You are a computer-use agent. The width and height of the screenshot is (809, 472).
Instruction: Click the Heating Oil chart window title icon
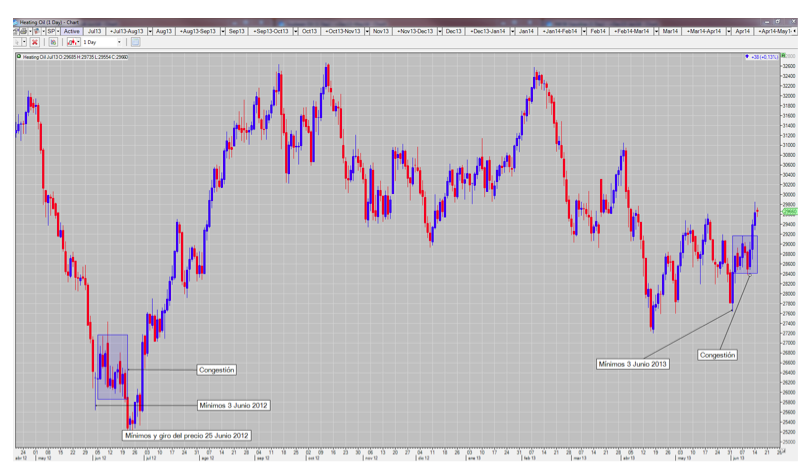point(15,22)
